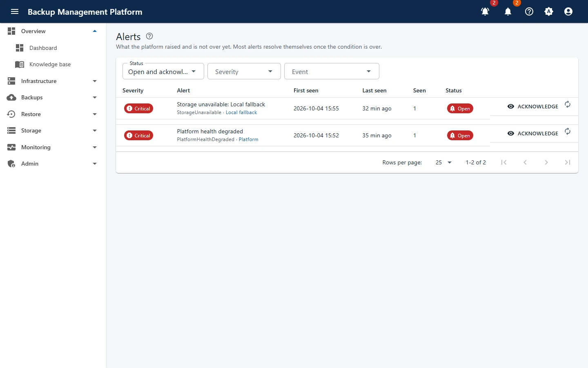The height and width of the screenshot is (368, 588).
Task: Click the help icon next to Alerts heading
Action: click(x=149, y=36)
